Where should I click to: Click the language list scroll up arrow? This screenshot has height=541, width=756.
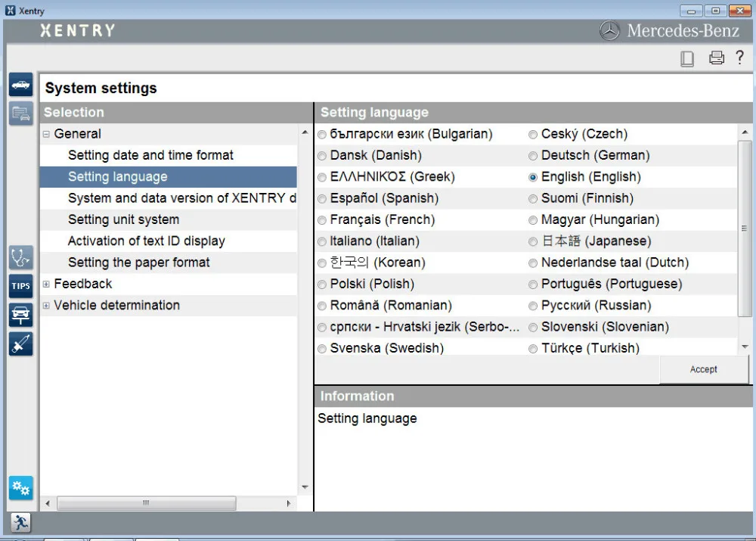745,132
